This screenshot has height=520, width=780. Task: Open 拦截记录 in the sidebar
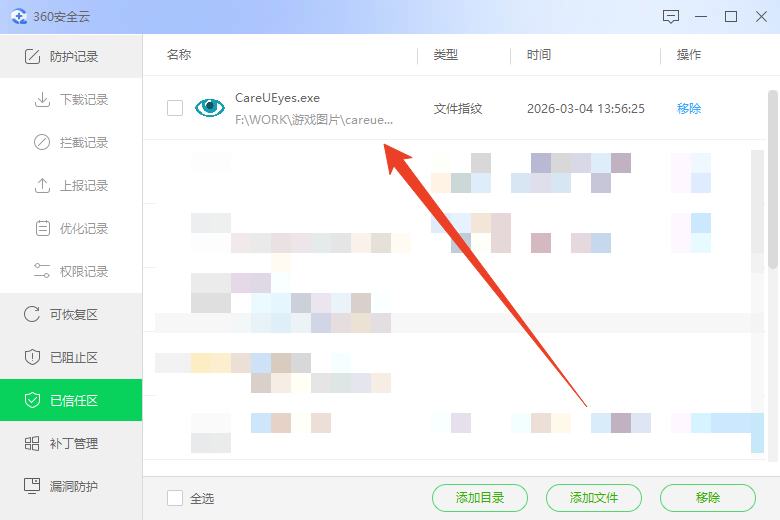(x=83, y=143)
